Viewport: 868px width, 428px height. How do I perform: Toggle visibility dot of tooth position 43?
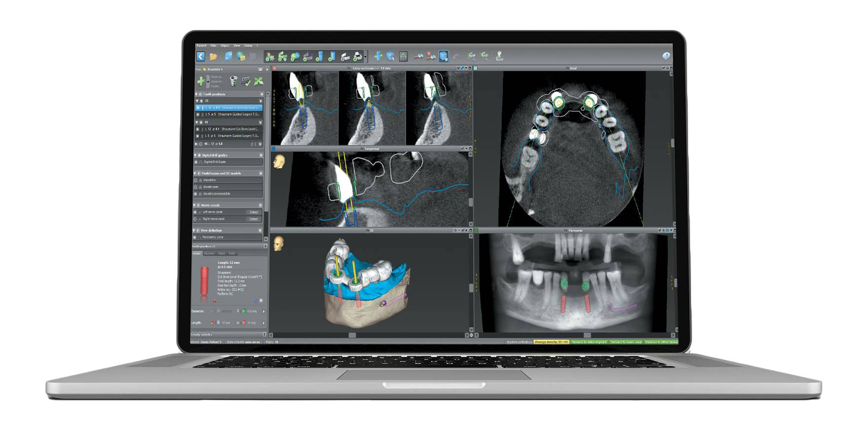201,122
